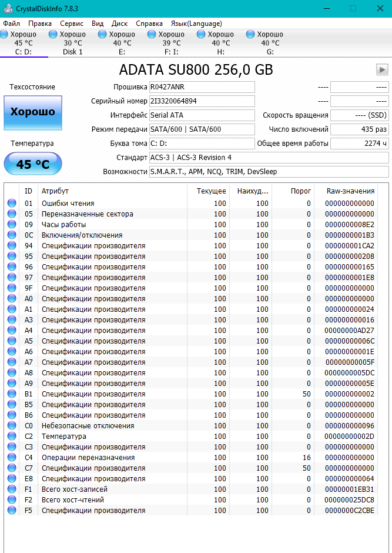Select the Disk 1 tab
Image resolution: width=392 pixels, height=553 pixels.
(x=72, y=43)
